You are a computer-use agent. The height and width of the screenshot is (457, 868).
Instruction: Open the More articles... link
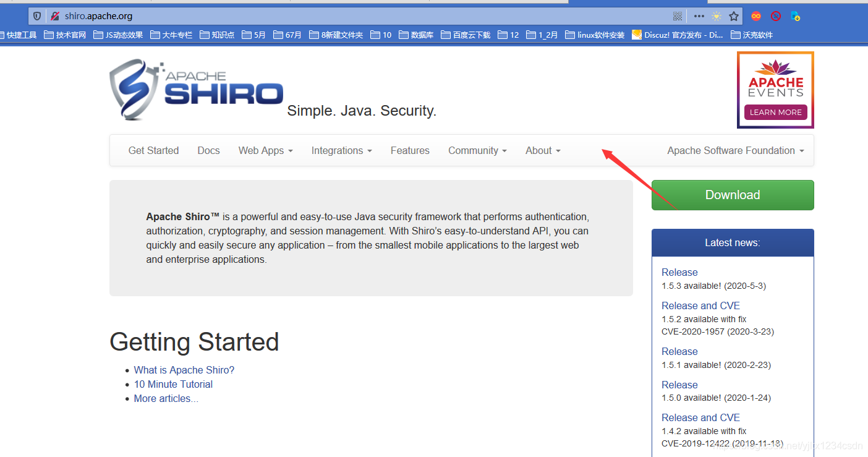coord(166,398)
